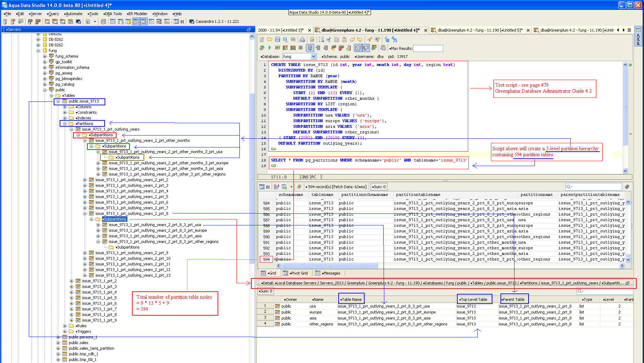Screen dimensions: 644x363
Task: Expand the issue_9713_1_prt_2 partition node
Action: pyautogui.click(x=72, y=281)
